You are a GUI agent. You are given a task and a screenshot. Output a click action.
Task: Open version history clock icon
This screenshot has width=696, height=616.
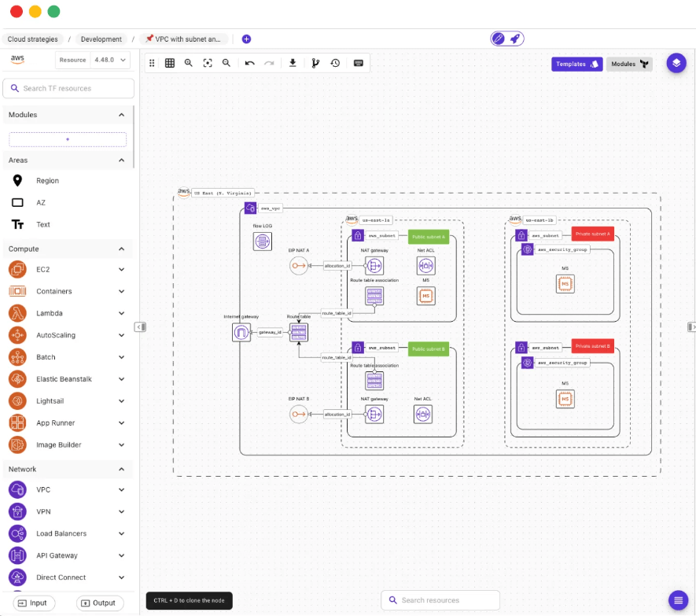(x=335, y=63)
